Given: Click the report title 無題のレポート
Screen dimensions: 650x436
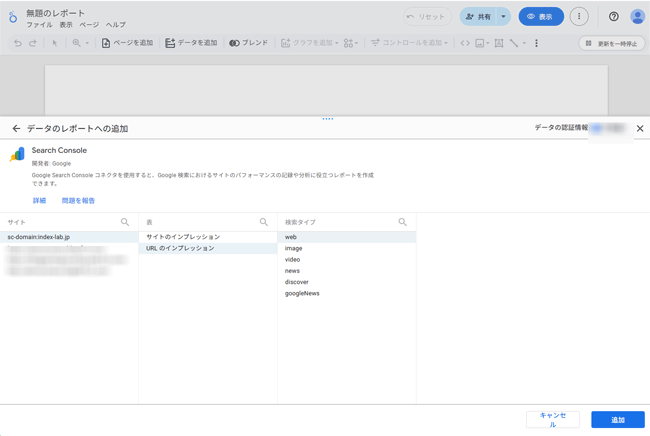Looking at the screenshot, I should 56,13.
